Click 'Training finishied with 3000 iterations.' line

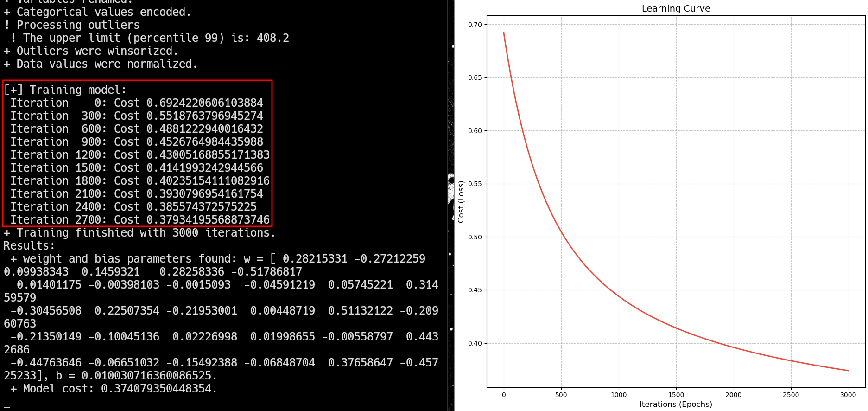point(139,233)
